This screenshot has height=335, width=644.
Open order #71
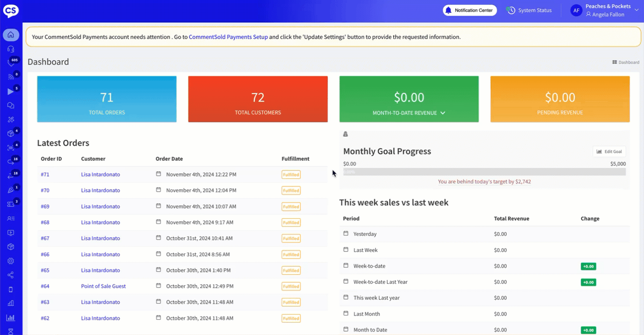(45, 175)
